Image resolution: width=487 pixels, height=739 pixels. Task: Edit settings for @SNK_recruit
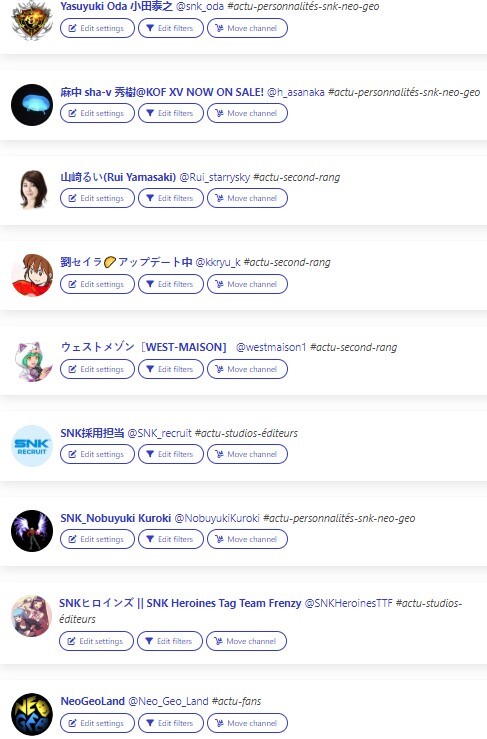(97, 454)
